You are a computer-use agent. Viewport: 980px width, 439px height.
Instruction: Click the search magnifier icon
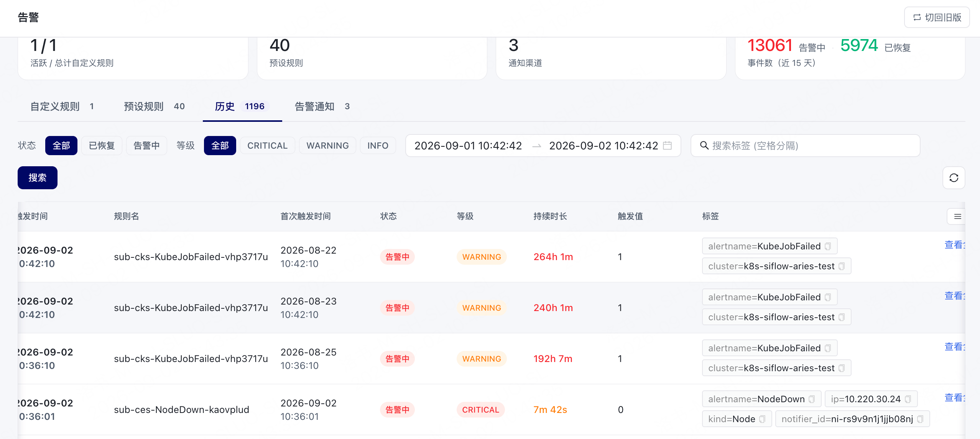click(x=704, y=146)
